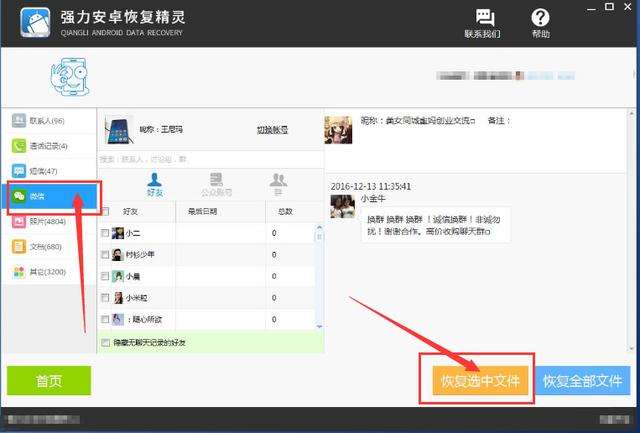Image resolution: width=640 pixels, height=433 pixels.
Task: Select friend name 小二
Action: point(133,233)
